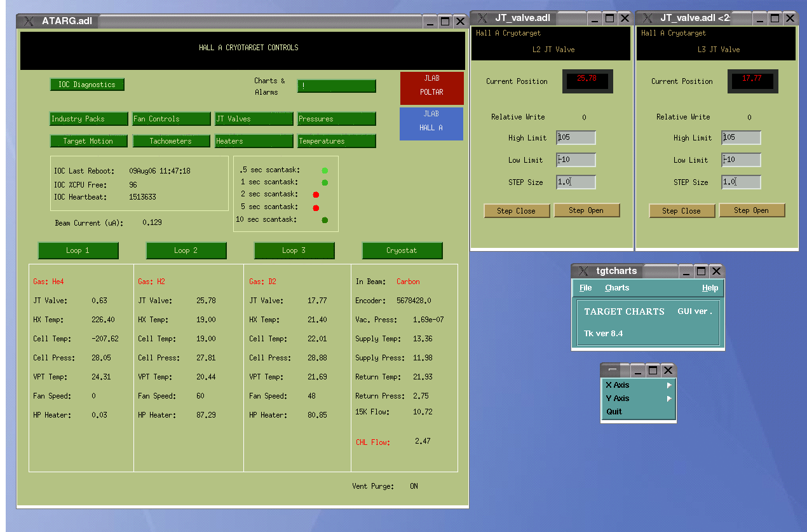Open Help menu in tgtcharts
Screen dimensions: 807x532
pyautogui.click(x=710, y=288)
